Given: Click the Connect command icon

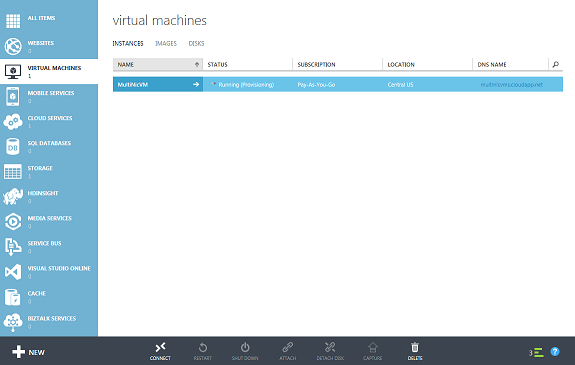Looking at the screenshot, I should (160, 347).
